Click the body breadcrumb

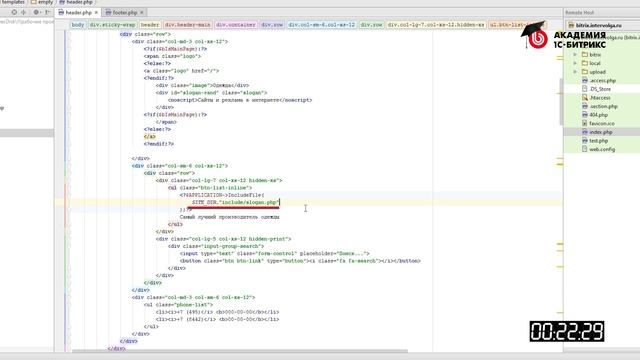pyautogui.click(x=78, y=24)
